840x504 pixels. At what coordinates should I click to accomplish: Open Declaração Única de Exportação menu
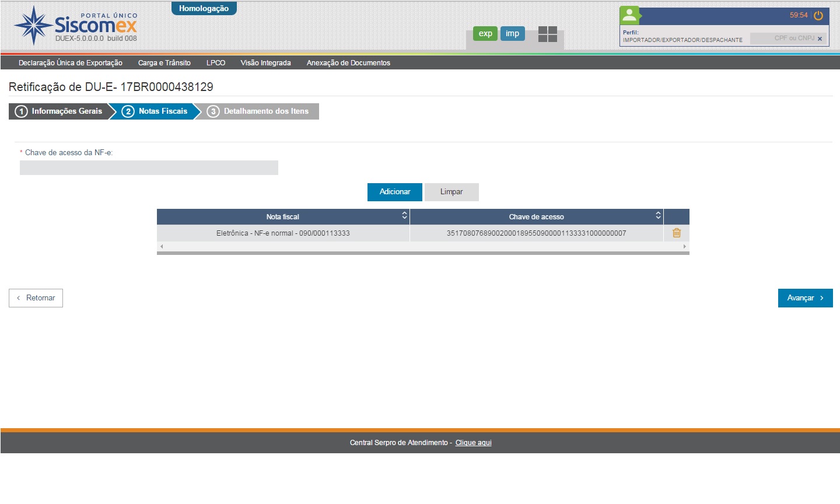71,63
